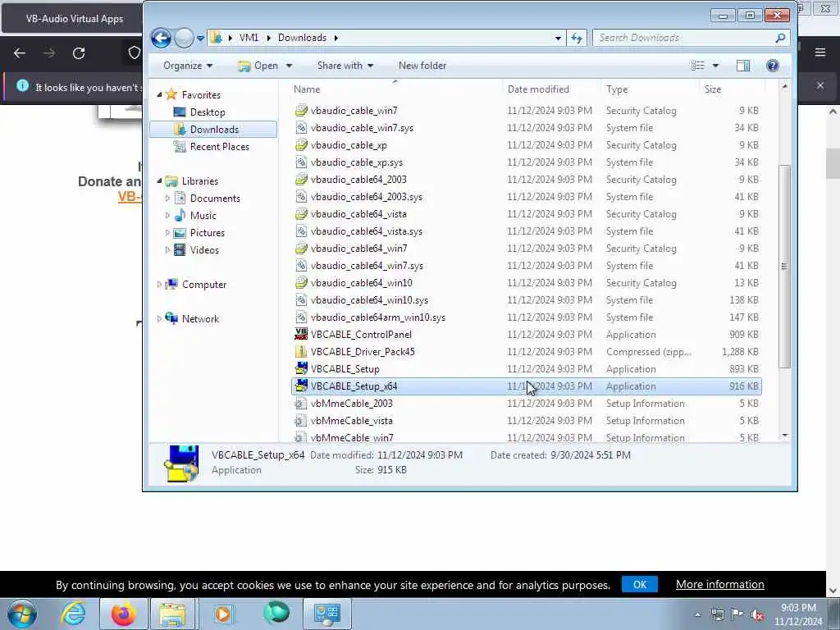Show hidden tray icons arrow
The image size is (840, 630).
coord(697,615)
